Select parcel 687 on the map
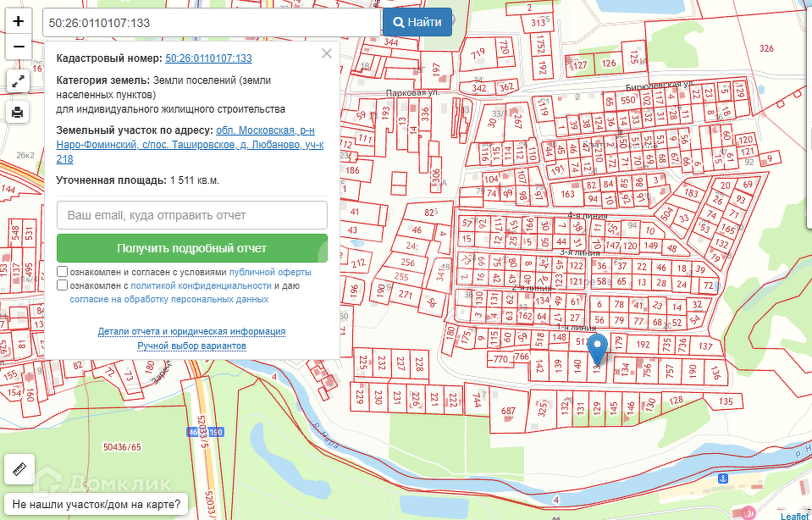 coord(509,411)
